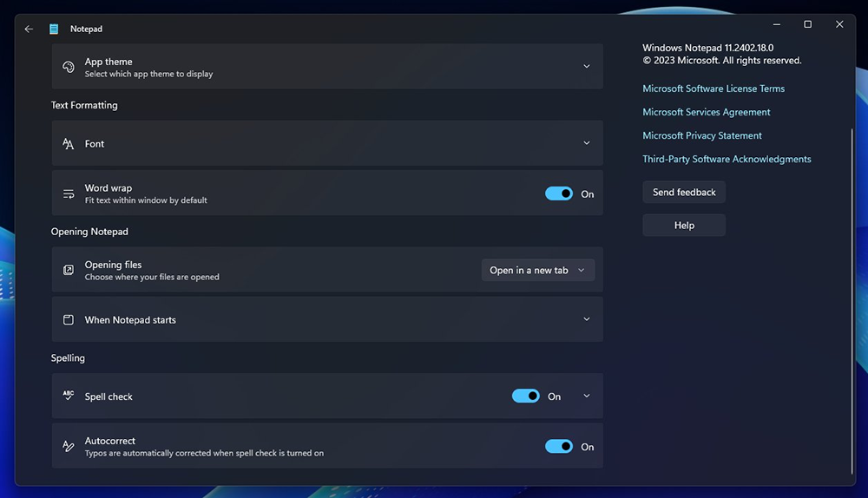Click the vertical scrollbar on right edge
Image resolution: width=868 pixels, height=498 pixels.
tap(852, 260)
